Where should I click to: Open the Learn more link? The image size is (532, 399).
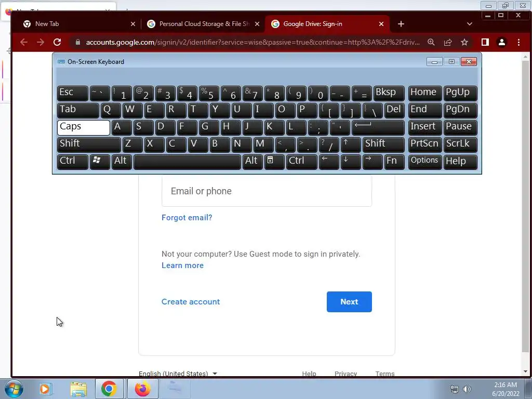(182, 265)
